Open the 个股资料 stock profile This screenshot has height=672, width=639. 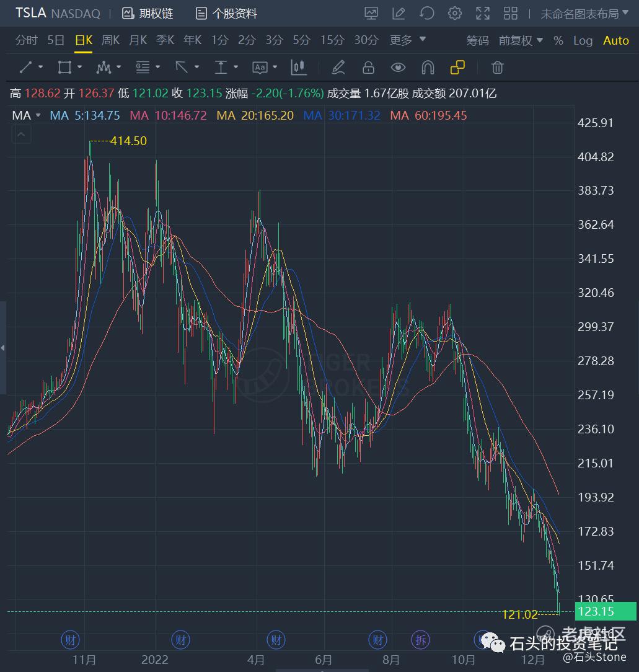point(226,14)
